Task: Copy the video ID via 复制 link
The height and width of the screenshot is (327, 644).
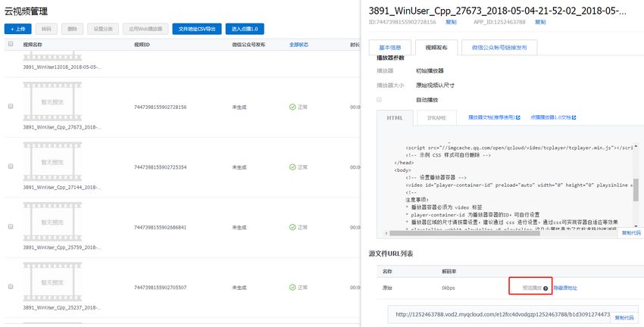Action: coord(451,22)
